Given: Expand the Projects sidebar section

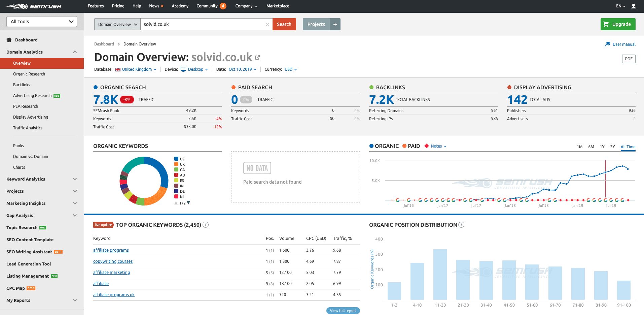Looking at the screenshot, I should pos(75,191).
